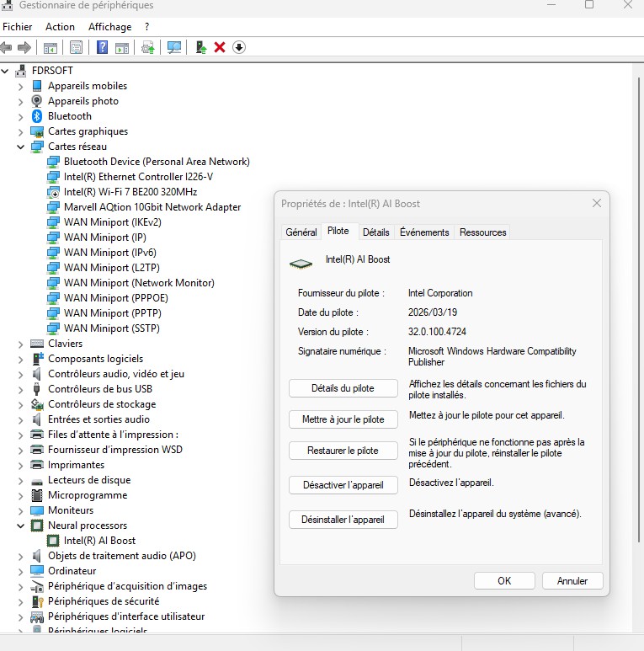
Task: Open the Affichage menu
Action: point(109,27)
